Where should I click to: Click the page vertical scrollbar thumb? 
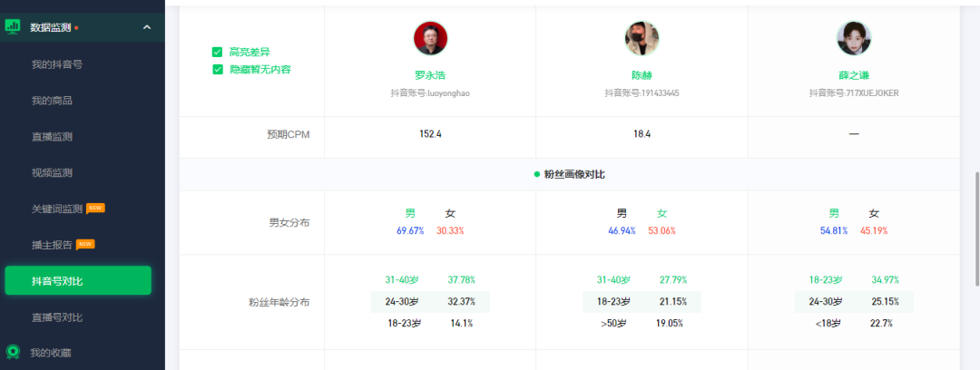coord(975,229)
